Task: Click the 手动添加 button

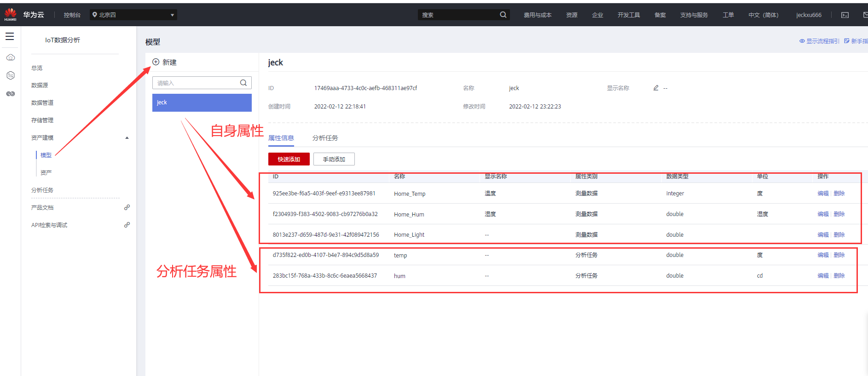Action: 334,159
